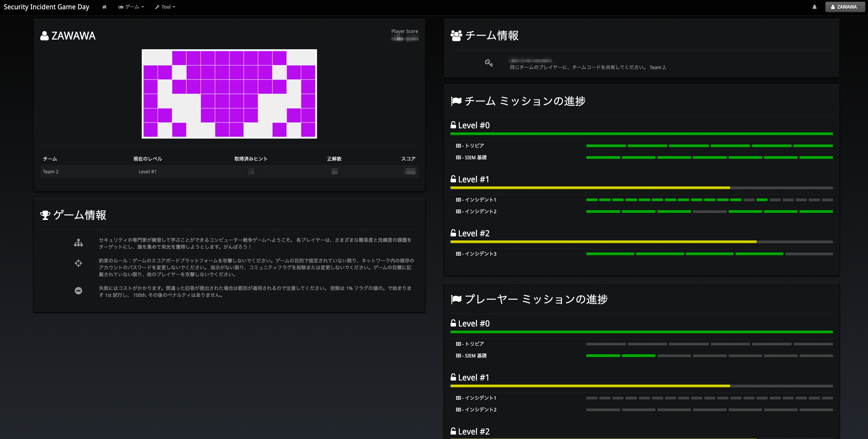
Task: Click the プレーヤー ミッションの進捗 heading
Action: [x=536, y=299]
